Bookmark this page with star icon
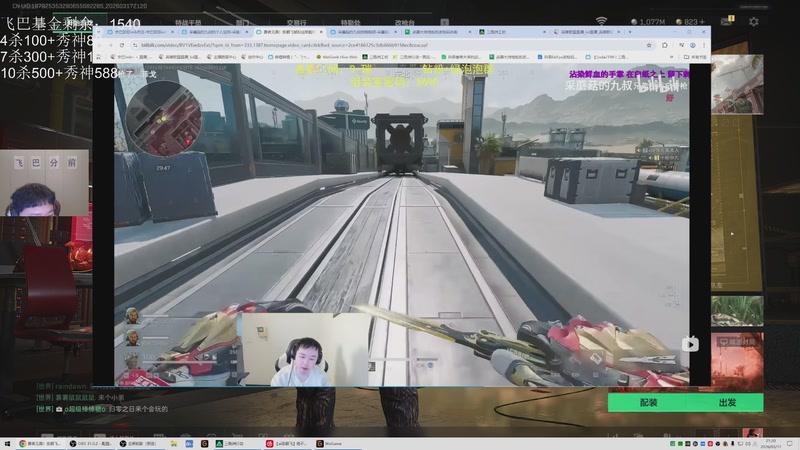The height and width of the screenshot is (450, 800). [x=649, y=45]
